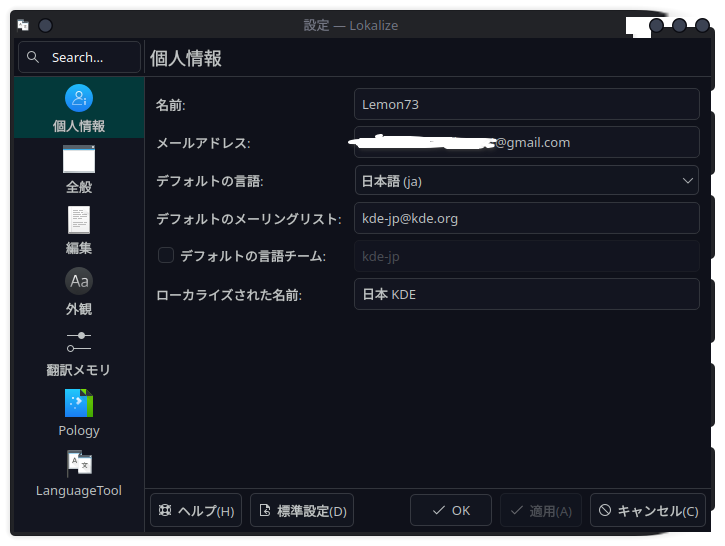Open the 全般 general settings page

click(79, 169)
